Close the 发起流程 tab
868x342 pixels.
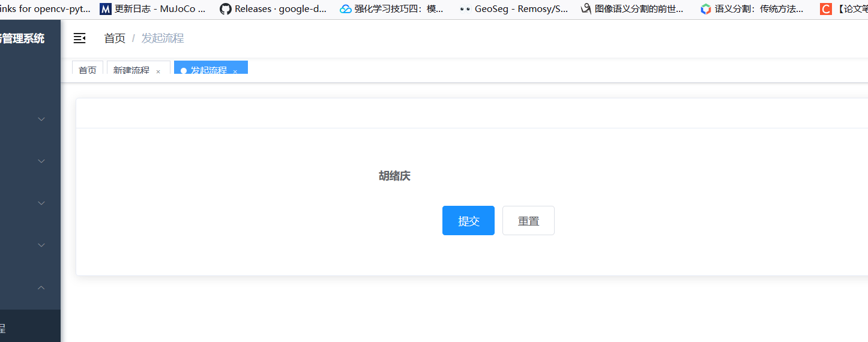coord(235,71)
